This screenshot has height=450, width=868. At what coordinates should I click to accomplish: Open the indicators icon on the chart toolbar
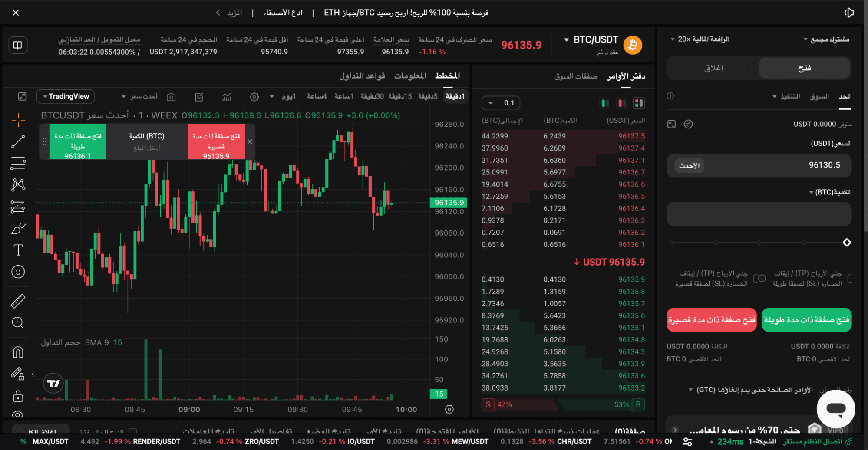tap(227, 96)
